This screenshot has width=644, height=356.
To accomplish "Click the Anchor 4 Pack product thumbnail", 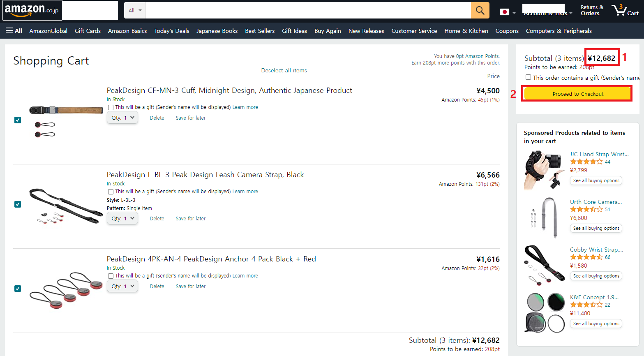I will (x=66, y=290).
